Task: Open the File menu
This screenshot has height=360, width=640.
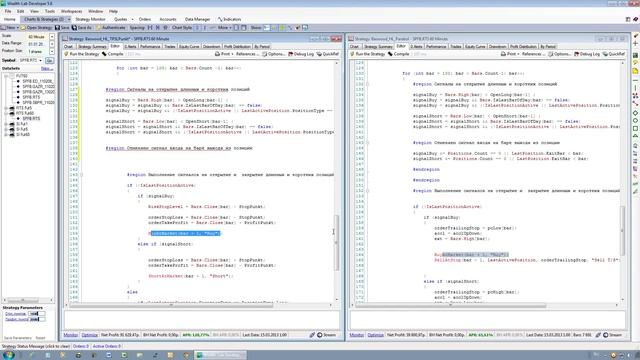Action: [x=8, y=11]
